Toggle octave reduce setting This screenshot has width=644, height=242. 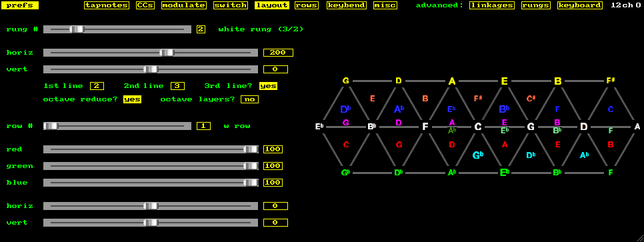click(132, 99)
